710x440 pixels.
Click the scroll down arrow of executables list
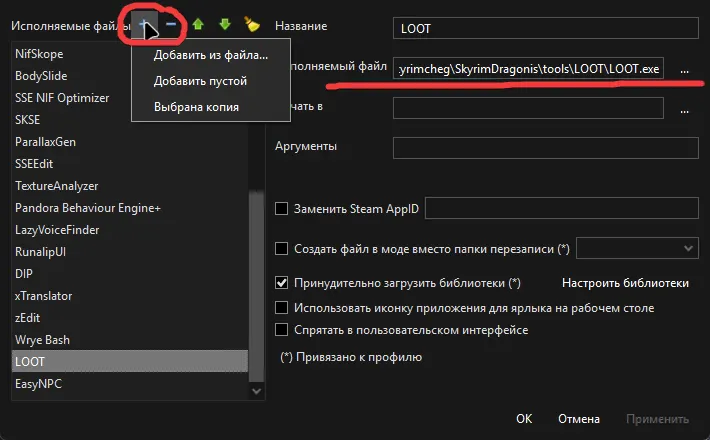pos(256,391)
